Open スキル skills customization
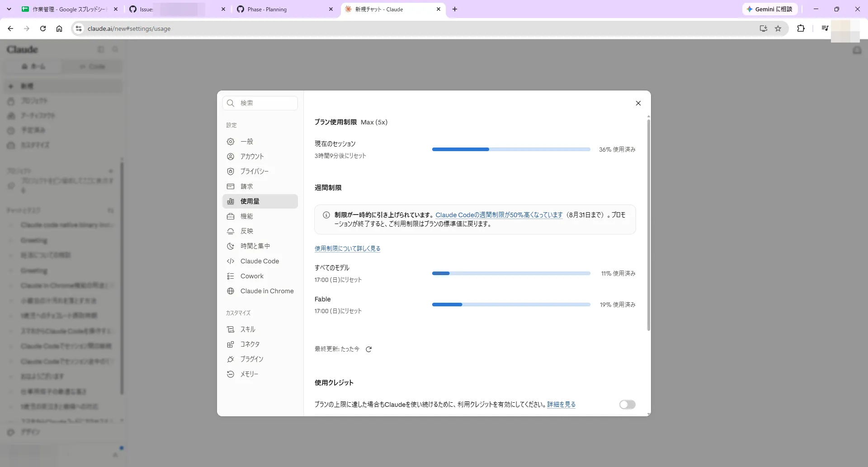The height and width of the screenshot is (467, 868). [x=260, y=329]
